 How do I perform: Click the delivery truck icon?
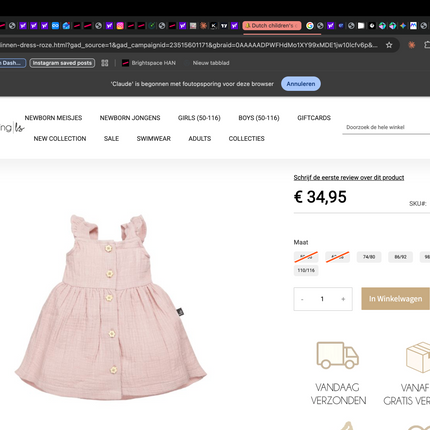(337, 355)
